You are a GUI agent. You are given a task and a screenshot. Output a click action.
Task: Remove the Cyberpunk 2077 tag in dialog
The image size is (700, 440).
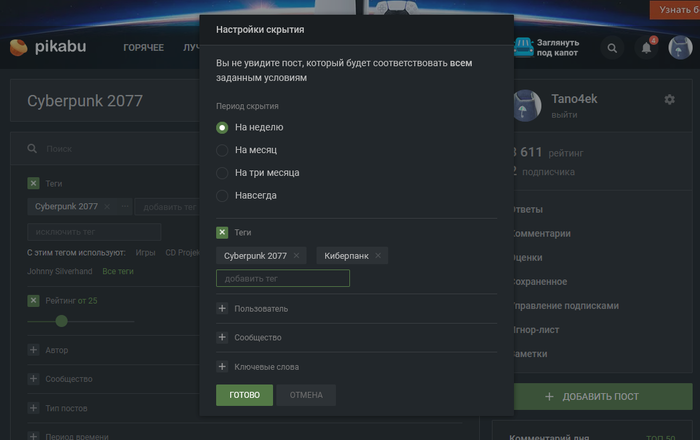coord(296,256)
